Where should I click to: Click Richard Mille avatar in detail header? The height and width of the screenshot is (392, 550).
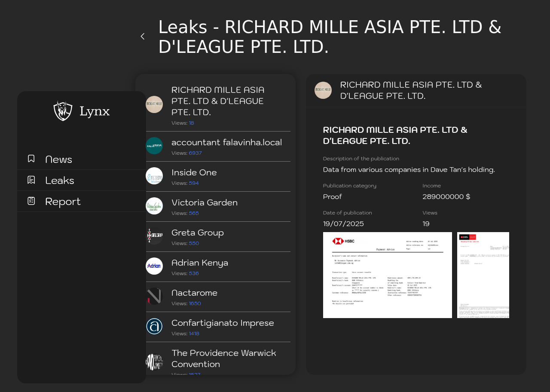tap(323, 90)
